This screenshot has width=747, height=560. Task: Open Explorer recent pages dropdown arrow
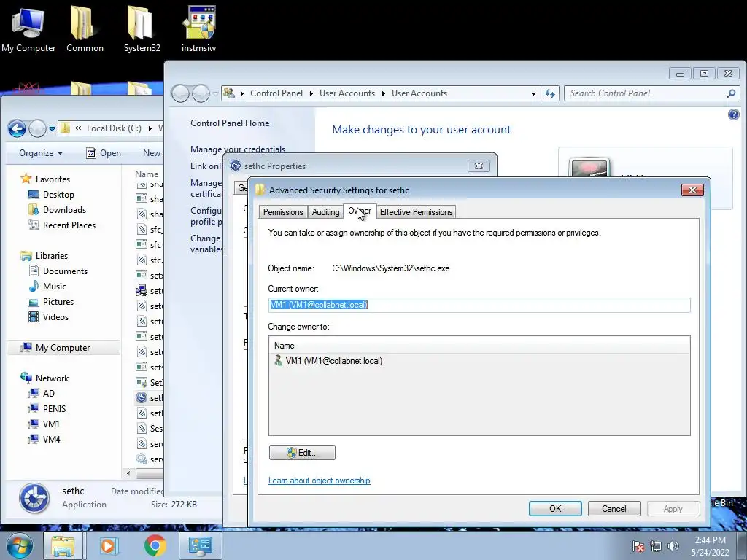click(x=52, y=128)
